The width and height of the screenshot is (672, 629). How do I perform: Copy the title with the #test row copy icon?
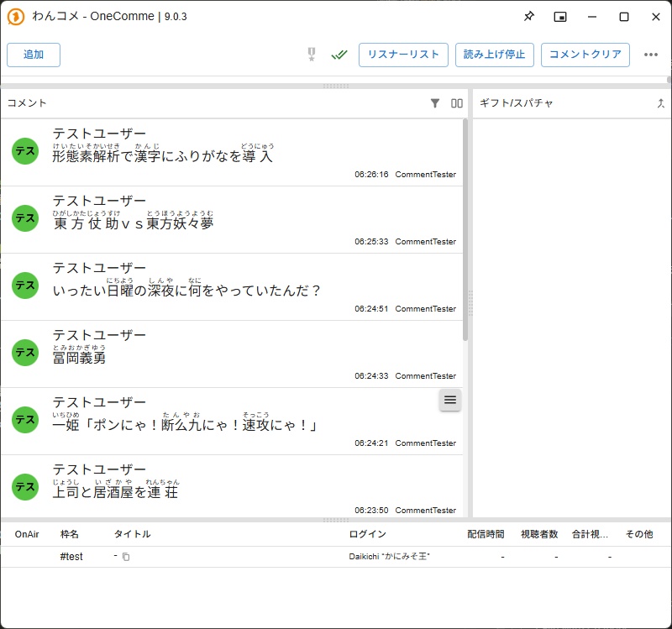pyautogui.click(x=126, y=557)
